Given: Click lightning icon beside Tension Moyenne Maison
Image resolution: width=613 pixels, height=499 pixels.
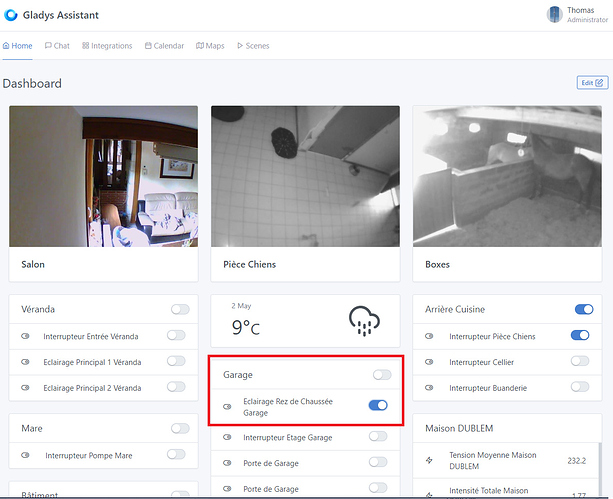Looking at the screenshot, I should click(429, 460).
